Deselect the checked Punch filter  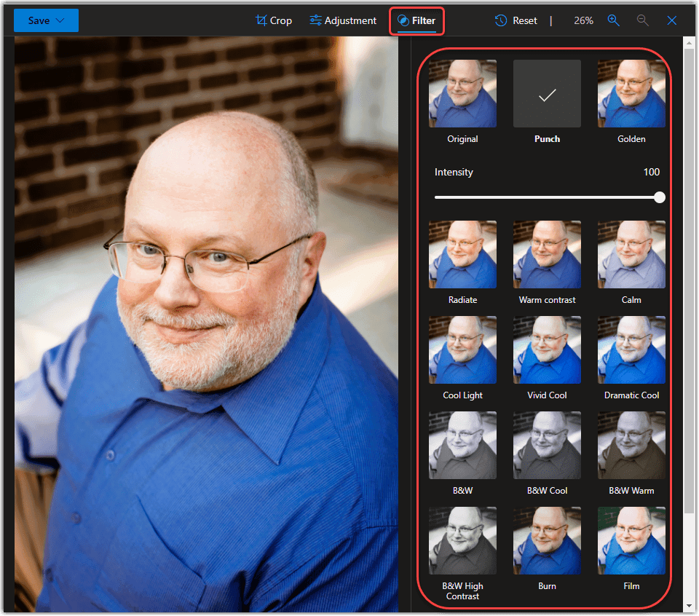[x=547, y=94]
